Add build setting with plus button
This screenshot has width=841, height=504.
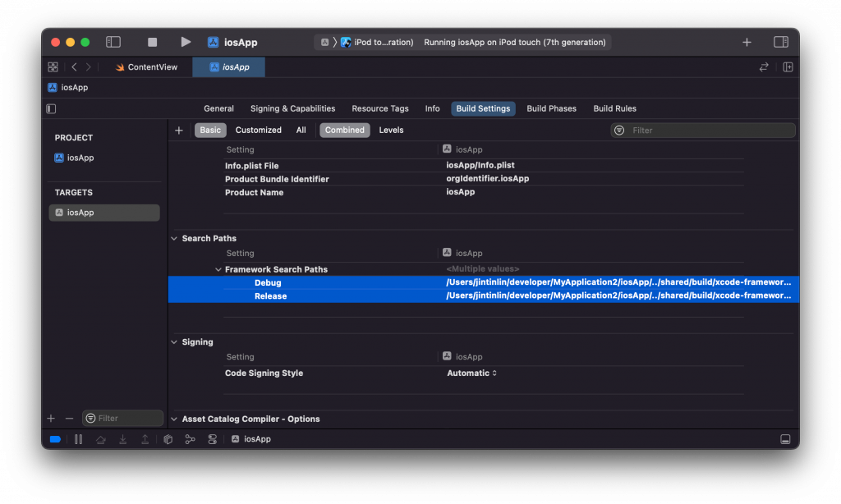(x=178, y=131)
